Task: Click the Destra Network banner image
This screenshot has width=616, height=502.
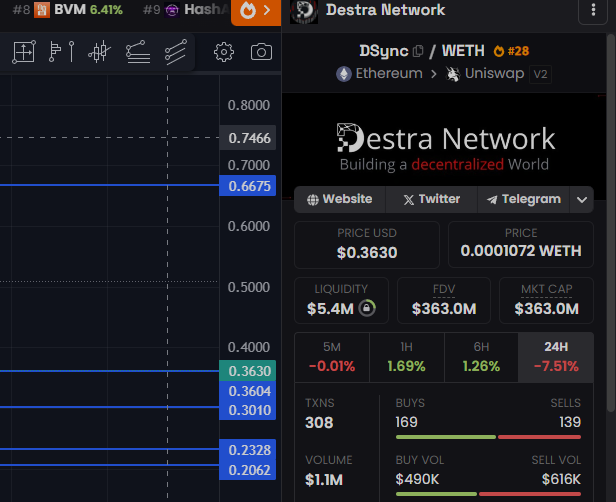Action: (445, 147)
